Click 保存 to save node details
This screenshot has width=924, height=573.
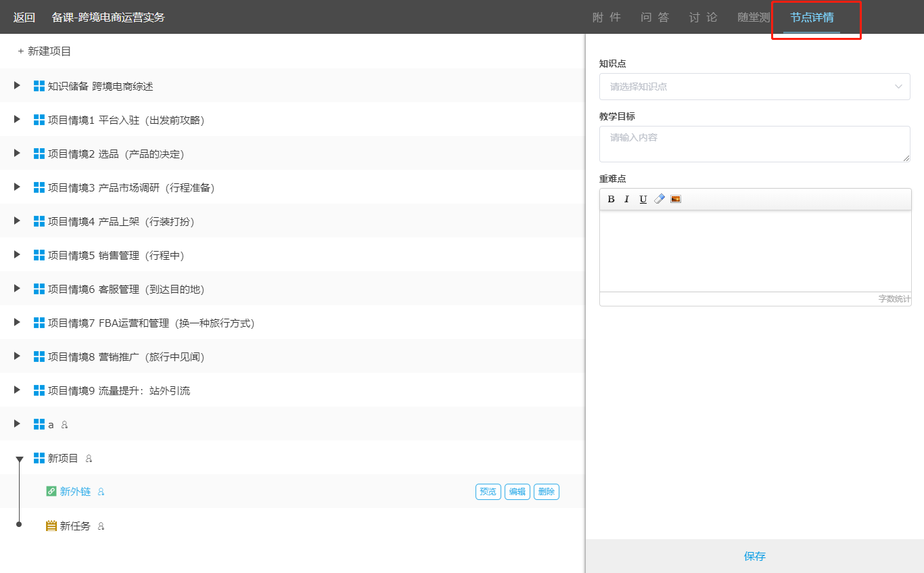coord(755,556)
